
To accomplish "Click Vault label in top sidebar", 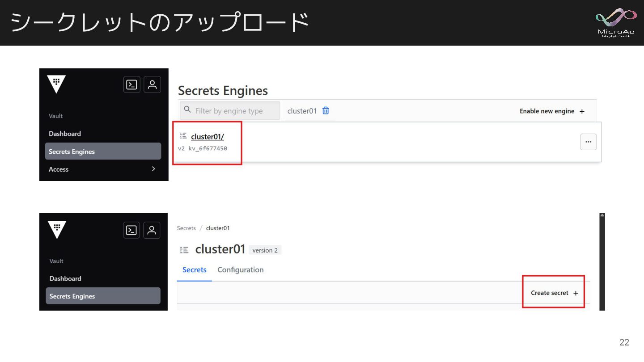I will tap(56, 116).
